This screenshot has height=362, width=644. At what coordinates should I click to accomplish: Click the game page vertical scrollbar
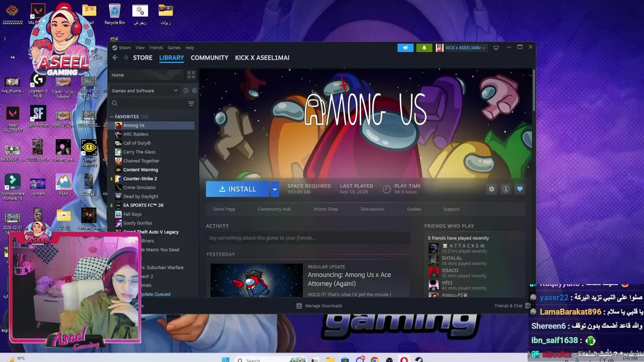click(x=533, y=90)
